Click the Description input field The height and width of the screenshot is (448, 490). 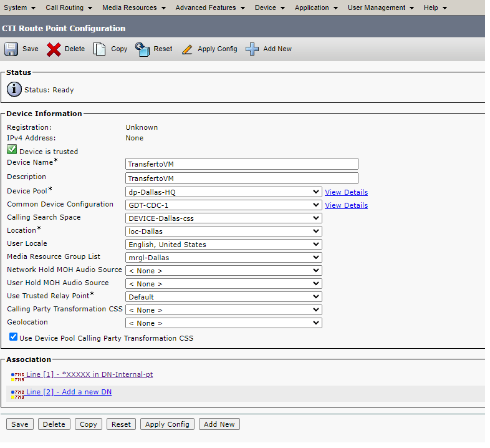point(242,178)
